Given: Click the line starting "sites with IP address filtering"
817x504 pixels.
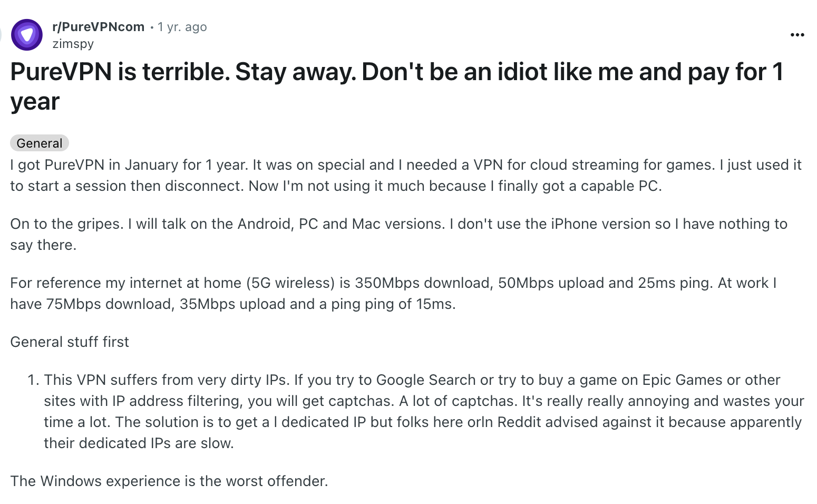Looking at the screenshot, I should tap(424, 401).
